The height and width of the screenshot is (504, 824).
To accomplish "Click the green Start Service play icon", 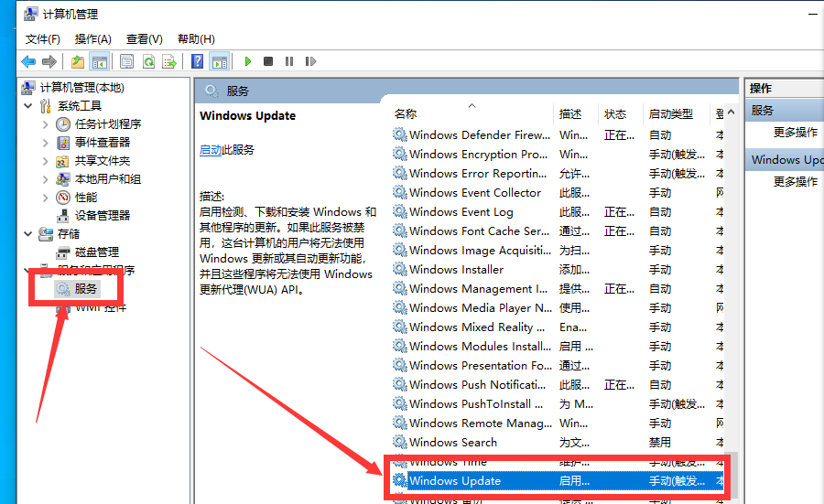I will click(247, 61).
